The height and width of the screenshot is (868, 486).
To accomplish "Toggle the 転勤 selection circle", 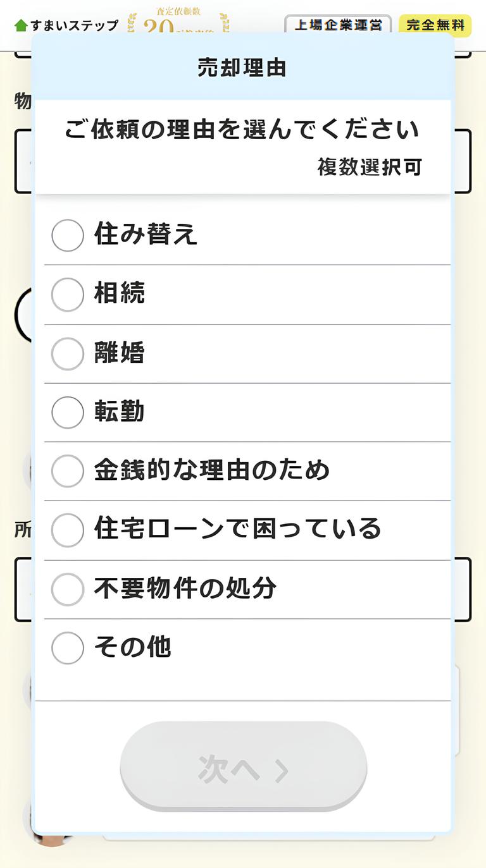I will [67, 412].
